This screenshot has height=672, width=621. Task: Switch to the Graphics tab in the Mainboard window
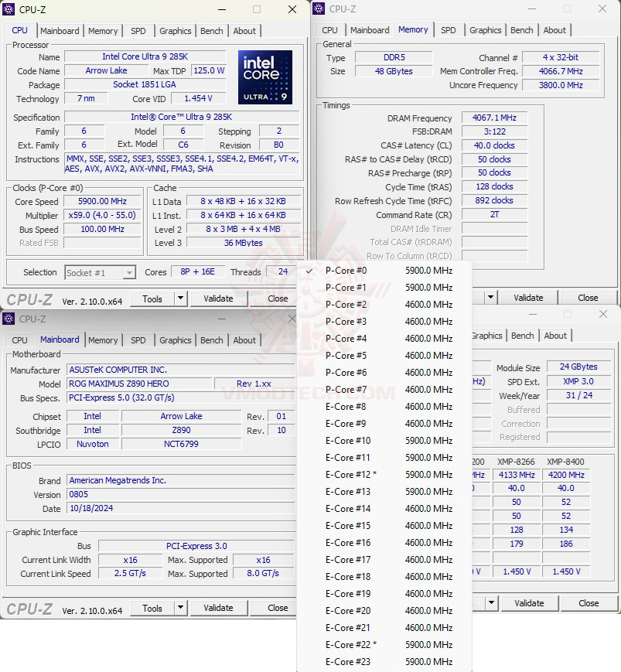pyautogui.click(x=175, y=340)
